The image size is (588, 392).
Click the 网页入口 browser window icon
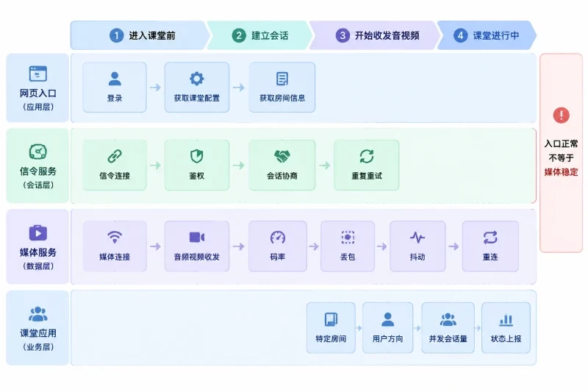point(38,74)
